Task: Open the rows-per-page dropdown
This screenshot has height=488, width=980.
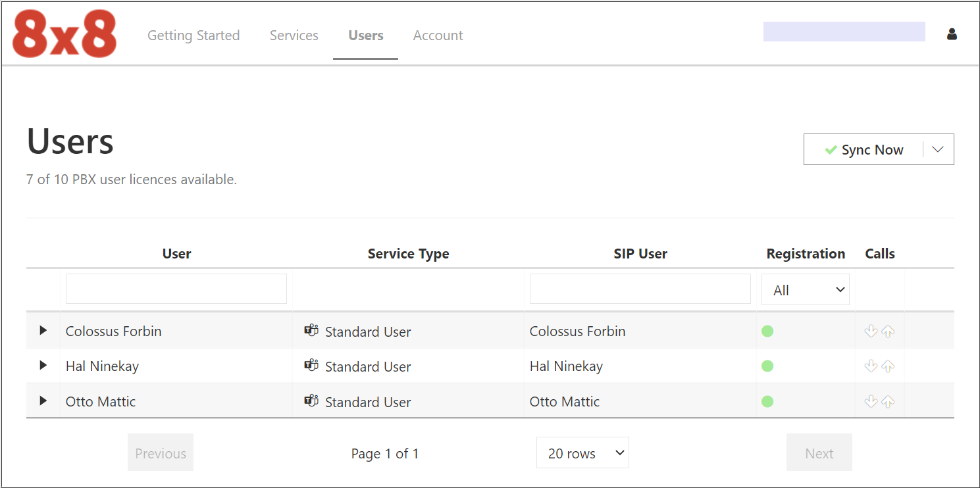Action: [x=582, y=452]
